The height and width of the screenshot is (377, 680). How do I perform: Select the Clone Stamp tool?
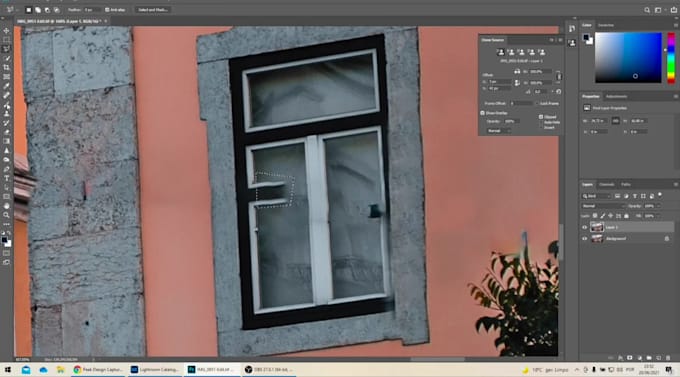pyautogui.click(x=7, y=114)
